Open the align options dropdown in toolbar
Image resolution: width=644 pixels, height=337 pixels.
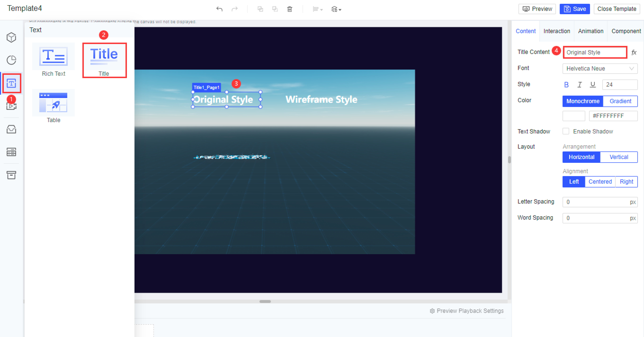click(x=318, y=9)
